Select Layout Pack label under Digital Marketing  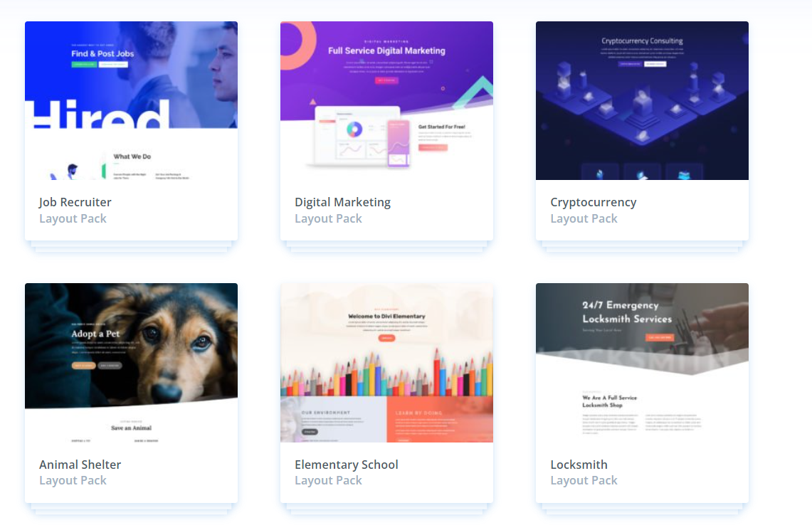(x=328, y=219)
